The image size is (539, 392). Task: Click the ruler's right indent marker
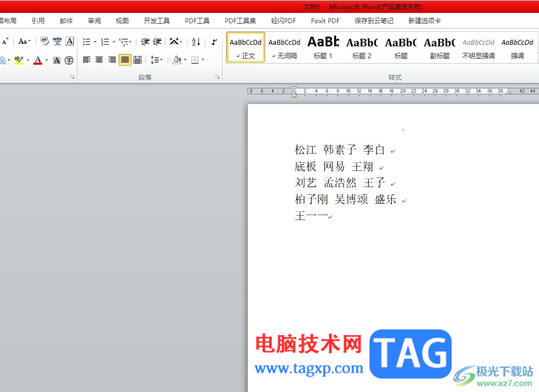[x=509, y=92]
